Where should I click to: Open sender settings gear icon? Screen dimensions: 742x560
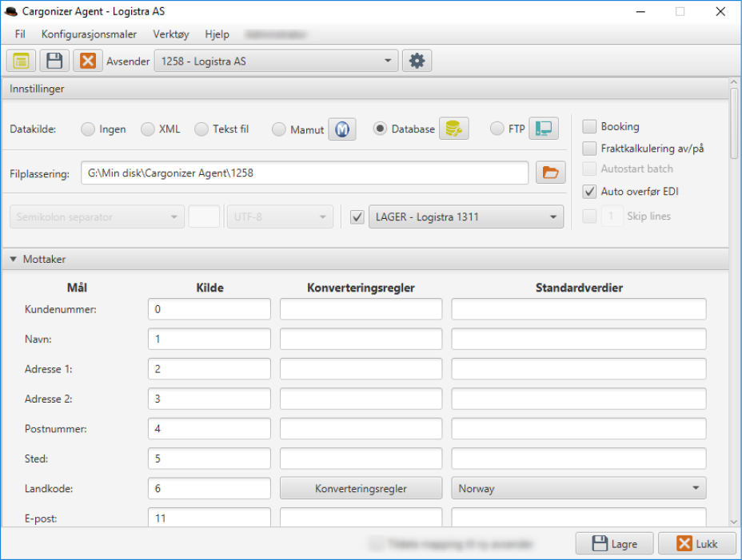click(x=417, y=61)
